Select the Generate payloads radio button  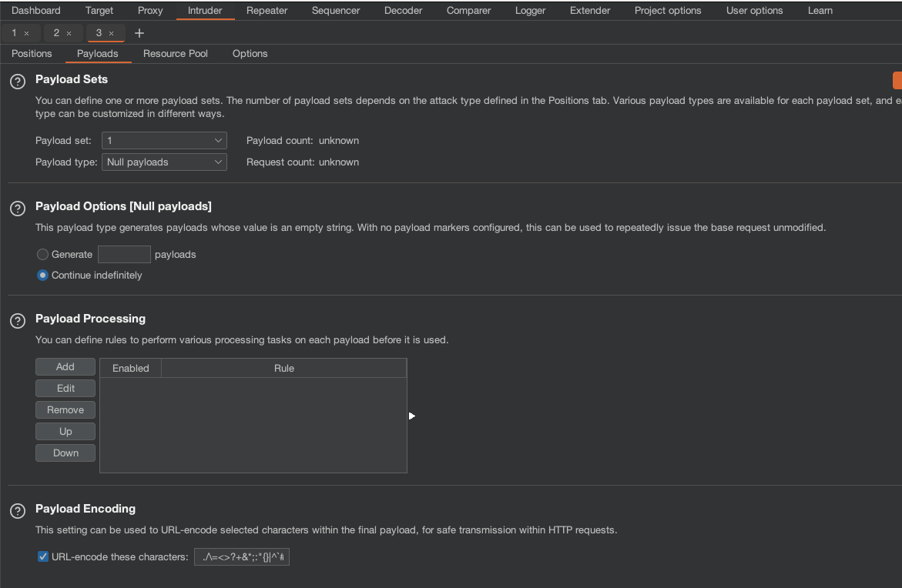[43, 255]
